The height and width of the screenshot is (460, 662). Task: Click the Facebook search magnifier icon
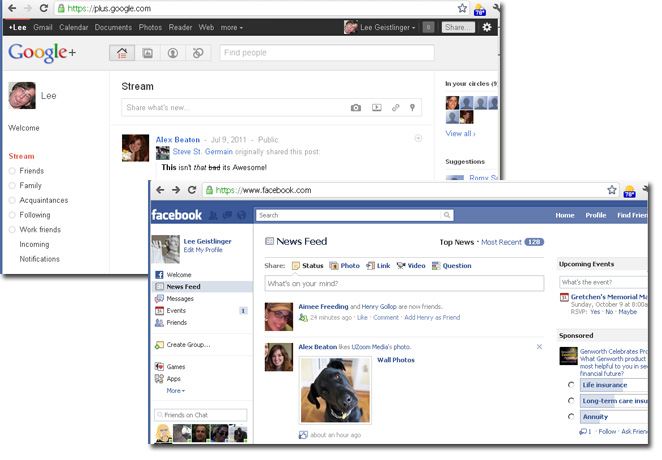[447, 215]
